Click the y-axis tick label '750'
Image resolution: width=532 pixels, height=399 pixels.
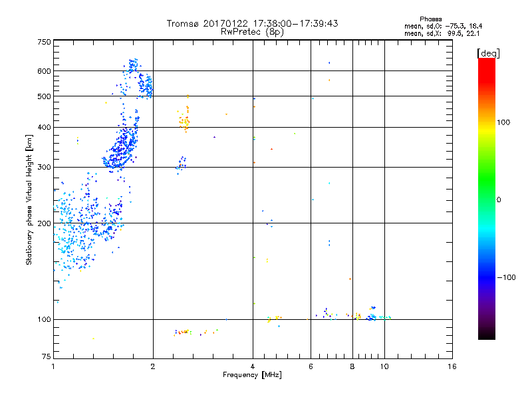click(x=44, y=42)
